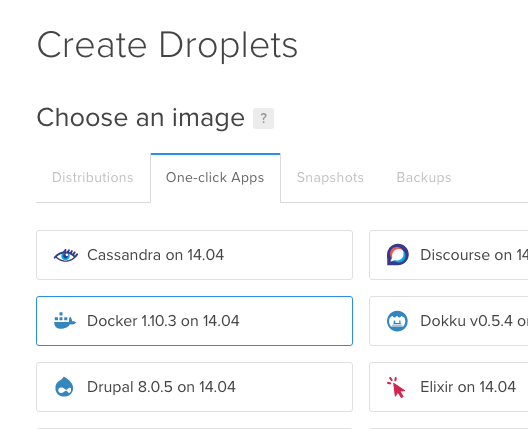Viewport: 528px width, 429px height.
Task: Open the Snapshots tab
Action: pyautogui.click(x=330, y=177)
